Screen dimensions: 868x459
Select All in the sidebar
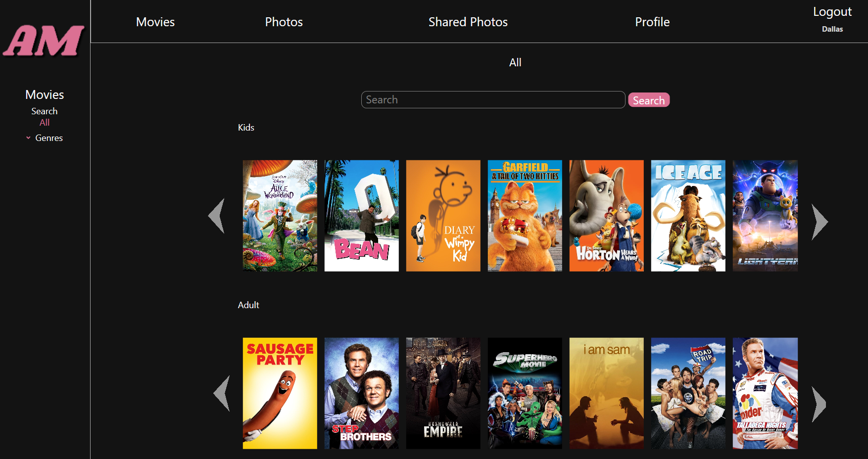pyautogui.click(x=45, y=123)
